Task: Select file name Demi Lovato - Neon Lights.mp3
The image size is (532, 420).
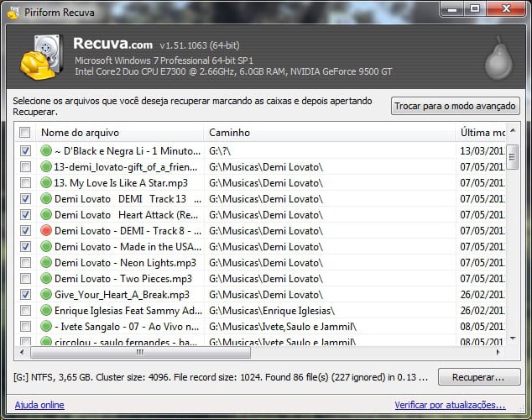Action: point(126,262)
